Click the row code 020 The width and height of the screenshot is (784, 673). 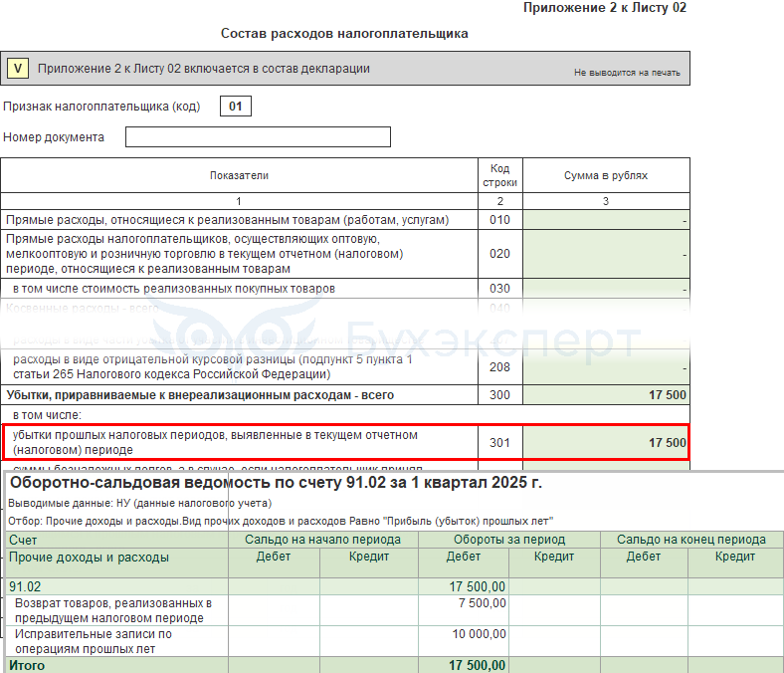click(x=499, y=254)
